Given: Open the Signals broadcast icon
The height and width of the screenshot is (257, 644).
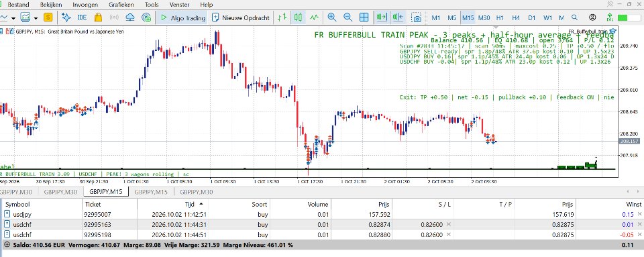Looking at the screenshot, I should 114,17.
